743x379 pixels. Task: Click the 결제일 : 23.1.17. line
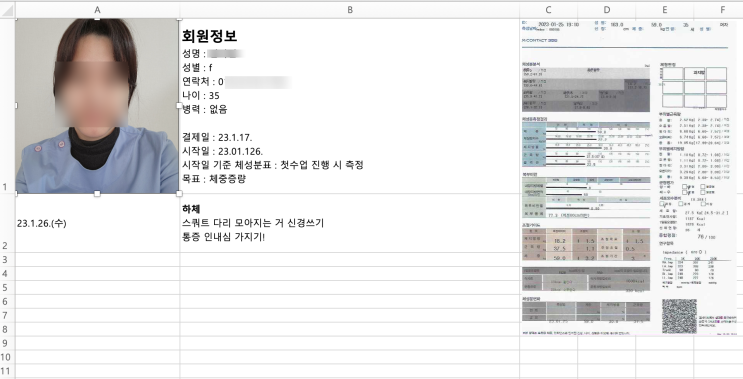tap(217, 137)
